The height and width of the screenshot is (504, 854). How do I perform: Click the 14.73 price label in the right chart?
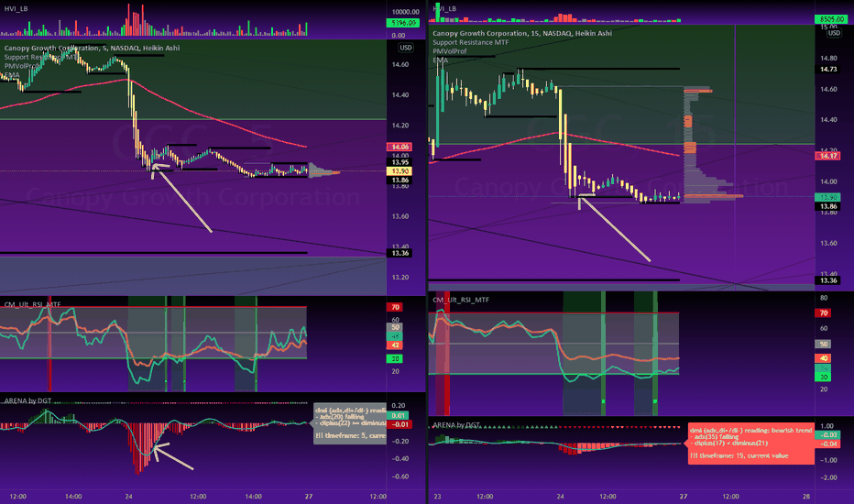pos(828,70)
